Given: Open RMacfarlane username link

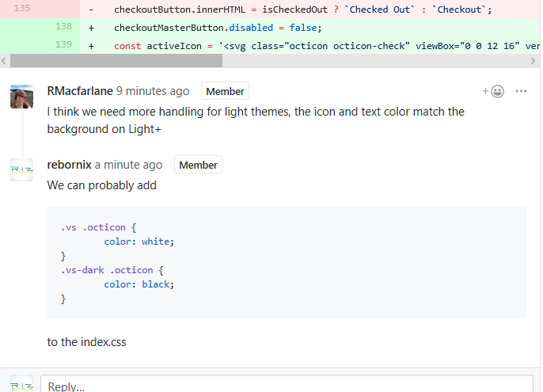Looking at the screenshot, I should [80, 91].
